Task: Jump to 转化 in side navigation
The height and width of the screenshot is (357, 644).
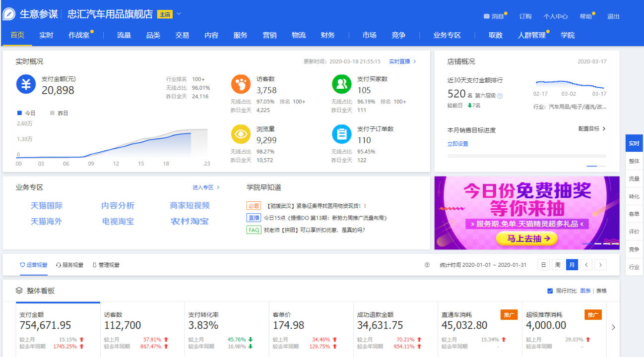Action: pos(634,196)
